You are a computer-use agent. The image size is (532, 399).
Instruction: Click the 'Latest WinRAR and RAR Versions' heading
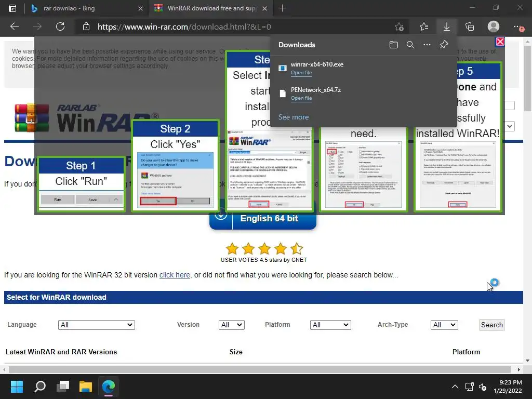click(61, 352)
